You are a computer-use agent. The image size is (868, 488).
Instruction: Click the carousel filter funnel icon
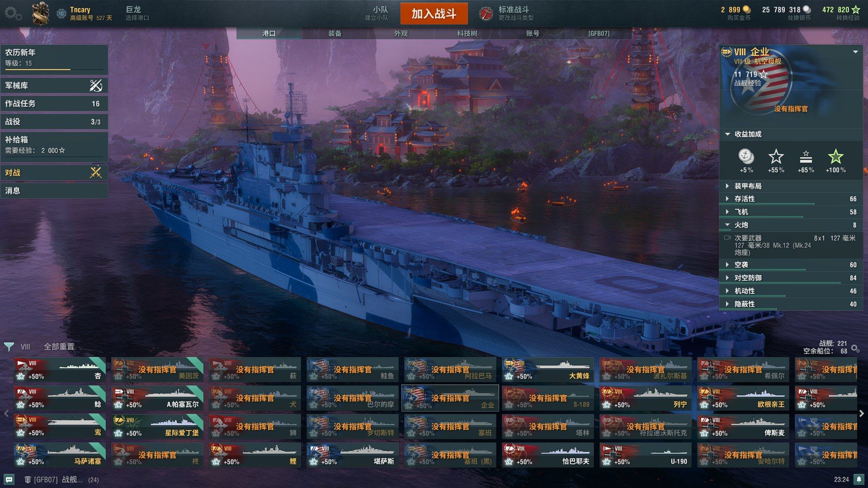[9, 347]
